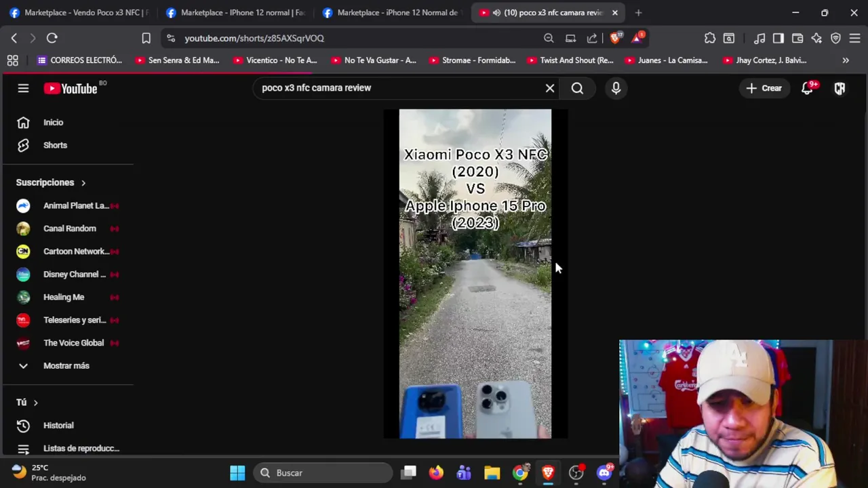
Task: Open the bookmarks apps grid icon
Action: coord(12,60)
